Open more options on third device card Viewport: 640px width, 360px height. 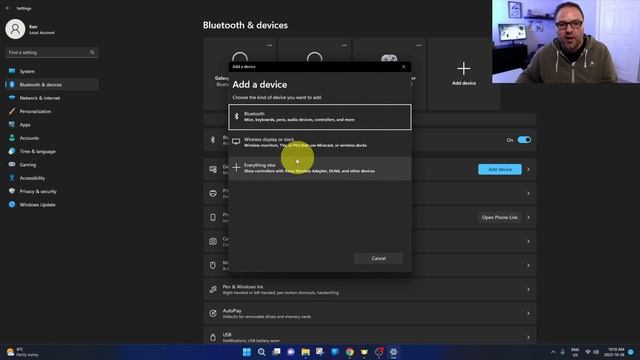pos(419,45)
